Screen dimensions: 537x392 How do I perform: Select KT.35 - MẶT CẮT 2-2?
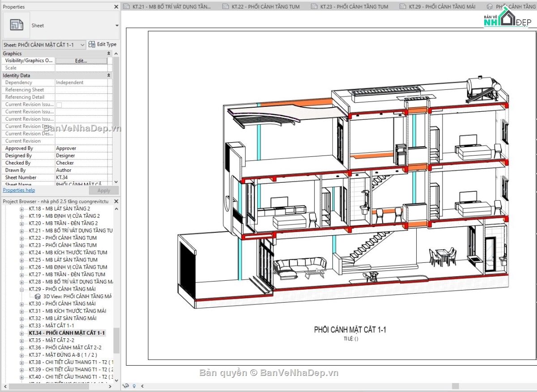[51, 340]
